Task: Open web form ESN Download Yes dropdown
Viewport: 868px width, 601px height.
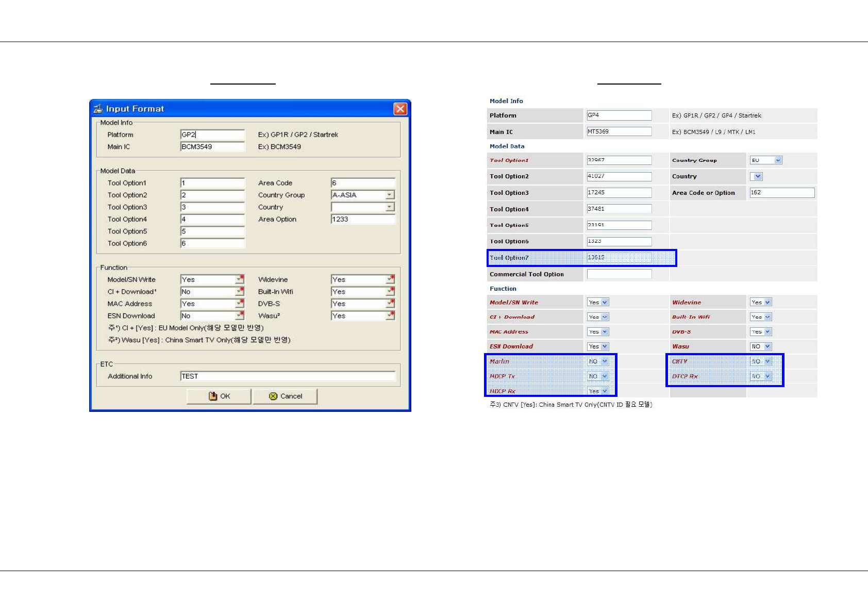Action: 598,347
